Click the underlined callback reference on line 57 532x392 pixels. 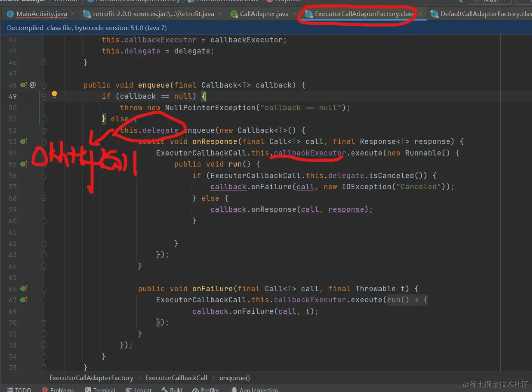228,187
